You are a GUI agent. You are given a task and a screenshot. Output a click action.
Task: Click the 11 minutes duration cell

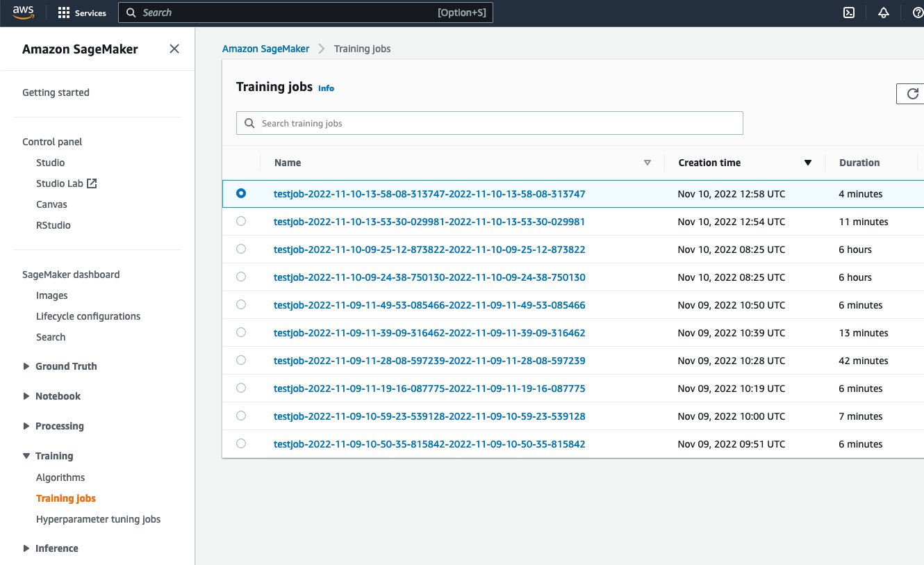[864, 222]
